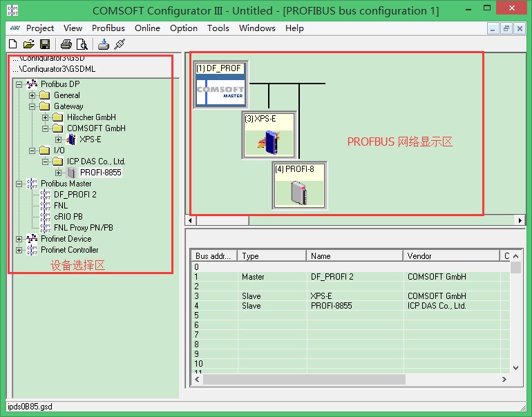Click the cRIO PB icon in tree
532x417 pixels.
pyautogui.click(x=45, y=217)
